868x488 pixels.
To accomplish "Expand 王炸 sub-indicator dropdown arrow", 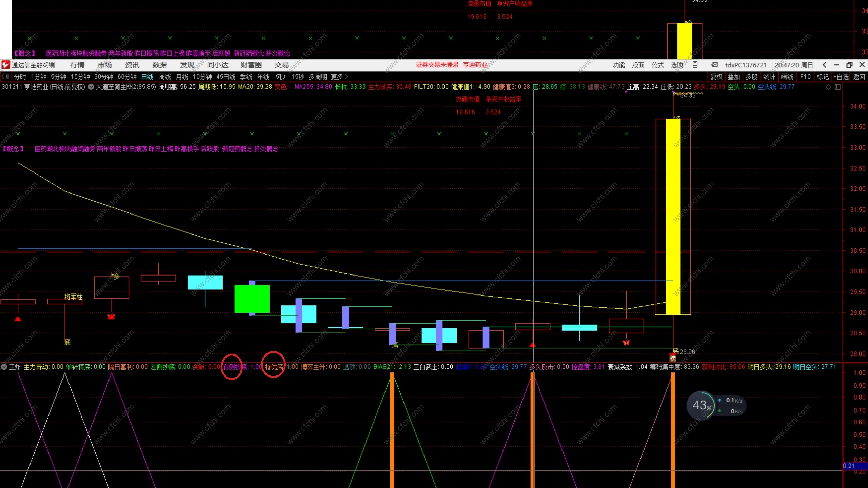I will (x=4, y=367).
